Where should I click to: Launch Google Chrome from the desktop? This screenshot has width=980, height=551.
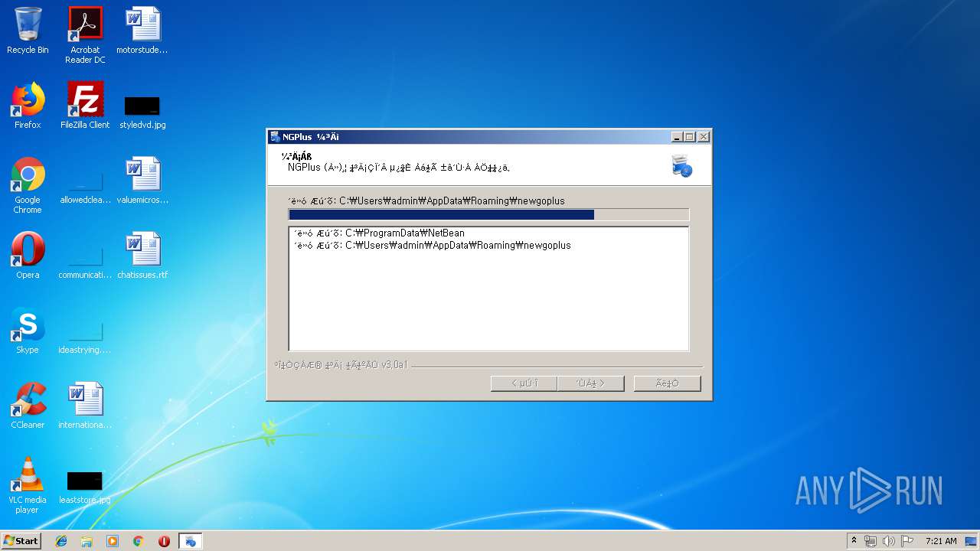[x=28, y=185]
